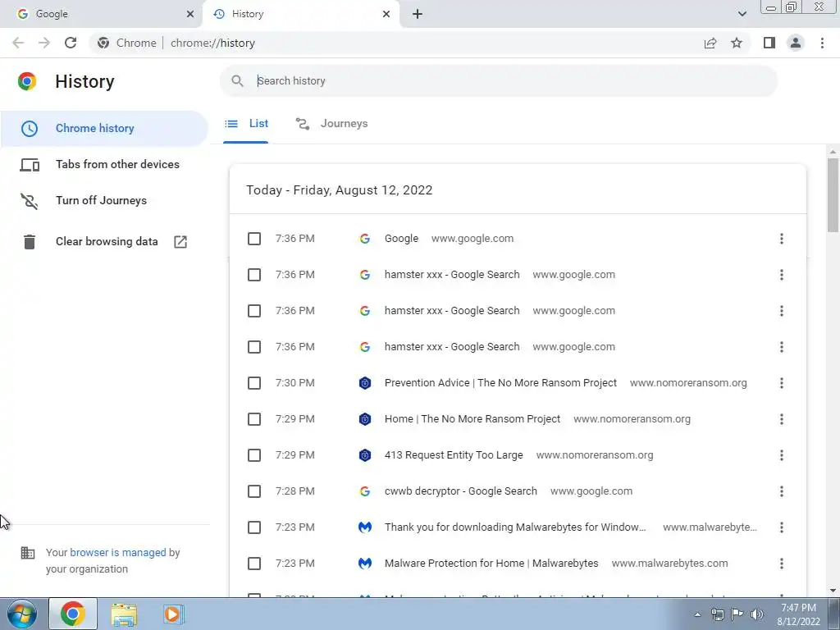Click Chrome in the taskbar
Viewport: 840px width, 630px height.
(x=73, y=614)
